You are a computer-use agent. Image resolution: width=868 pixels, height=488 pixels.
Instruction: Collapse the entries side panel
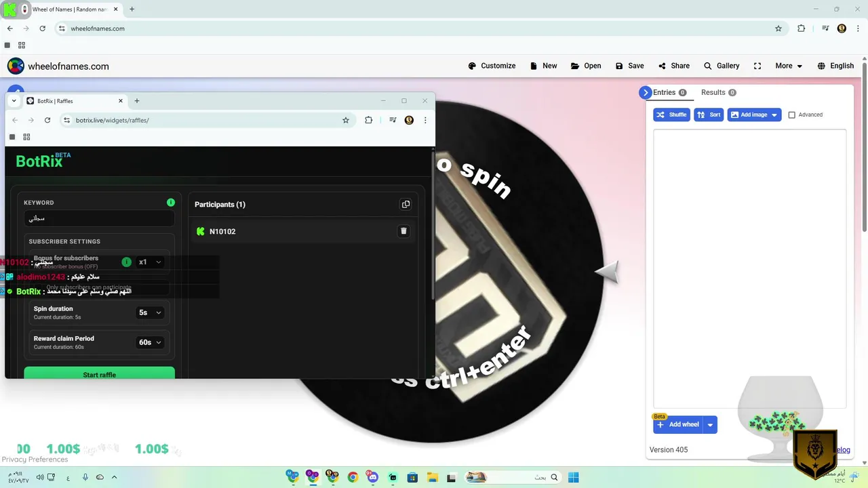[x=645, y=93]
